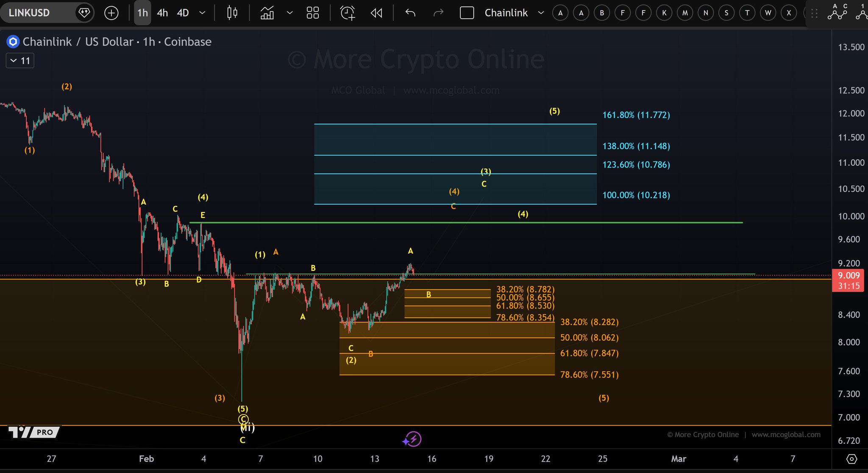Click the redo arrow

click(x=438, y=13)
